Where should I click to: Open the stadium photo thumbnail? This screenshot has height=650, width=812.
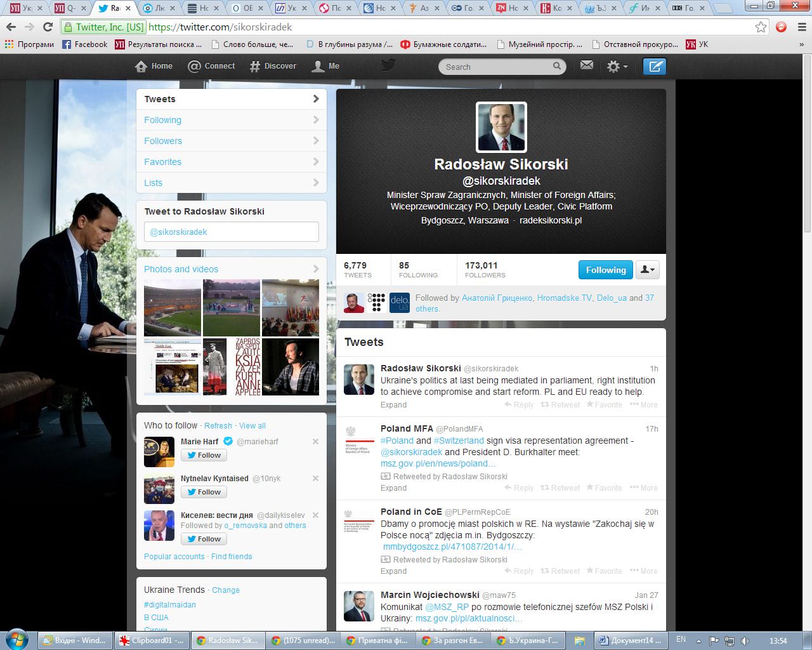pos(173,308)
